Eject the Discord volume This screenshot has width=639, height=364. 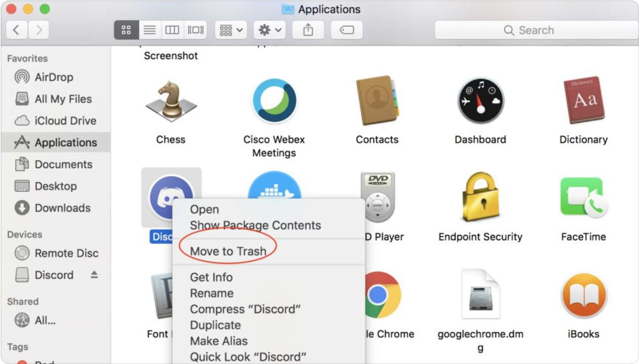pos(94,275)
